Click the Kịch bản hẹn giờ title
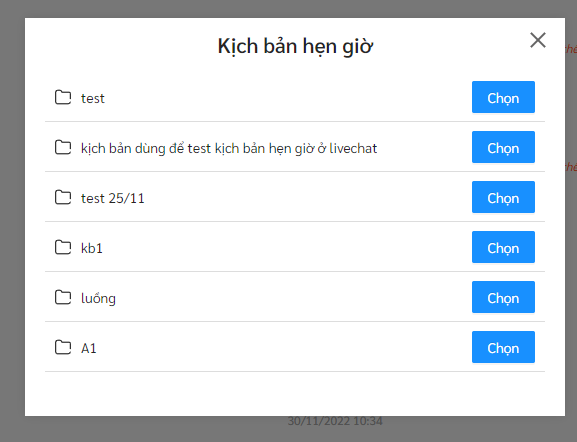This screenshot has height=442, width=577. pos(295,47)
